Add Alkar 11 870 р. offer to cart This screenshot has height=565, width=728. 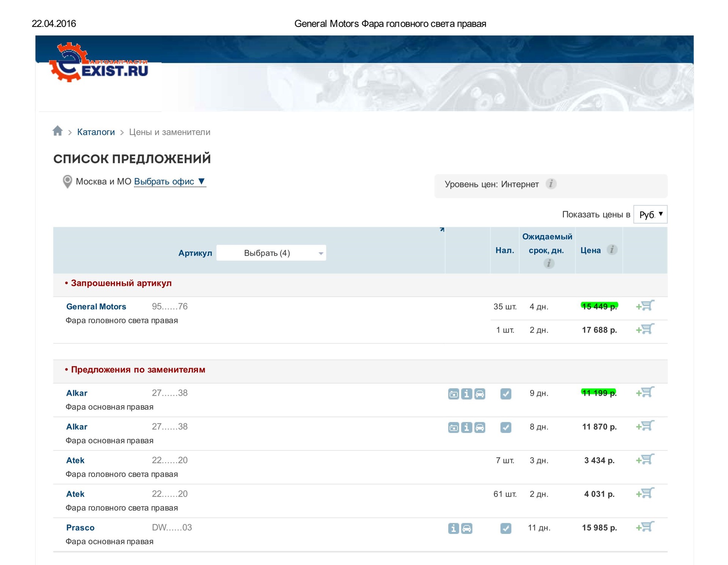click(645, 426)
